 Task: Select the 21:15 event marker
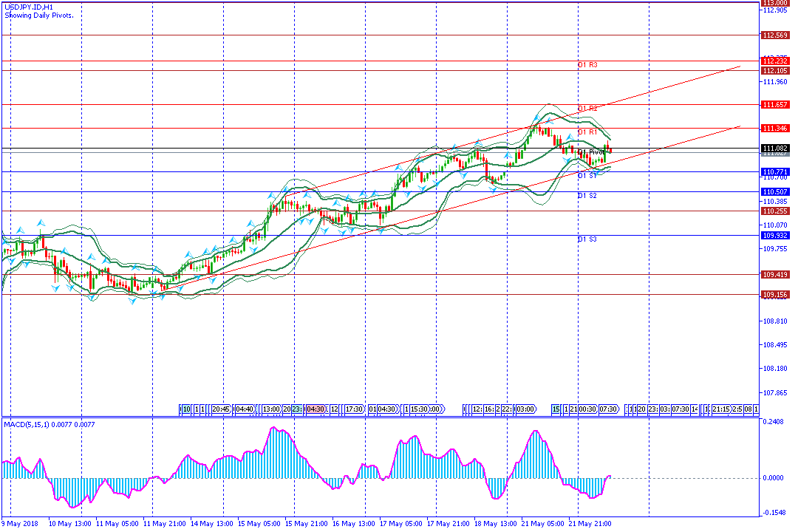click(723, 409)
